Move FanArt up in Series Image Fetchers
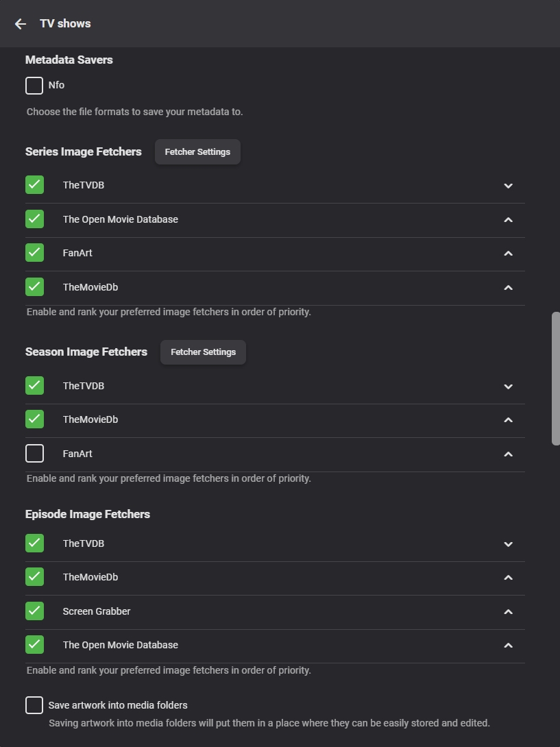This screenshot has height=747, width=560. (508, 254)
